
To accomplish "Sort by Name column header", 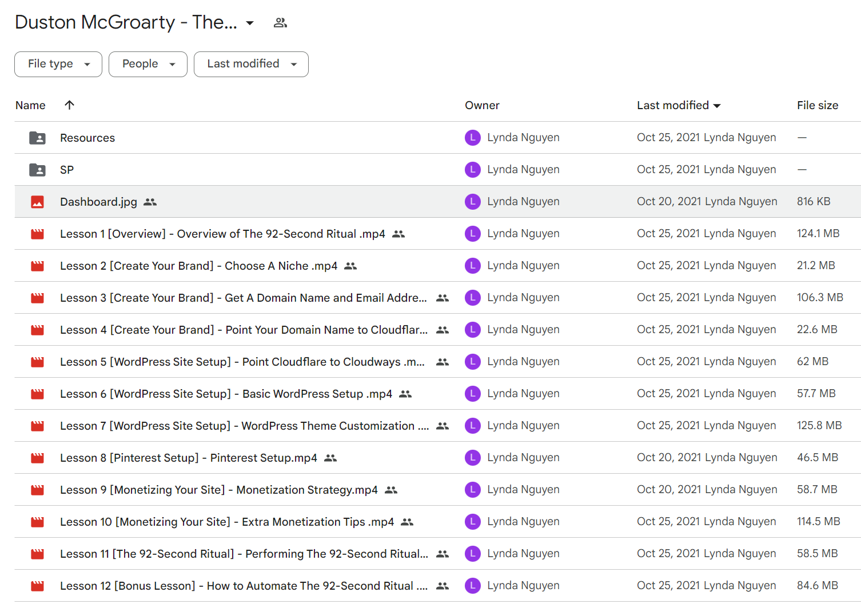I will [x=30, y=105].
